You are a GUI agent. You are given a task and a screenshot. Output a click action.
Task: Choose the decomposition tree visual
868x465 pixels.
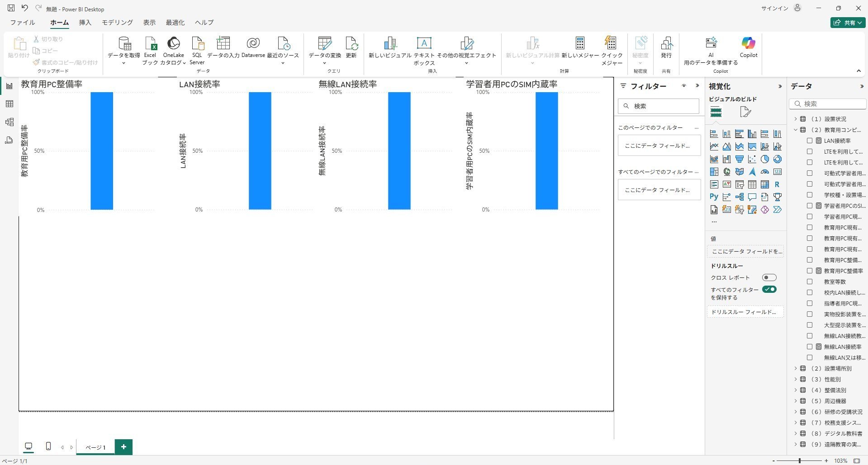(x=739, y=197)
